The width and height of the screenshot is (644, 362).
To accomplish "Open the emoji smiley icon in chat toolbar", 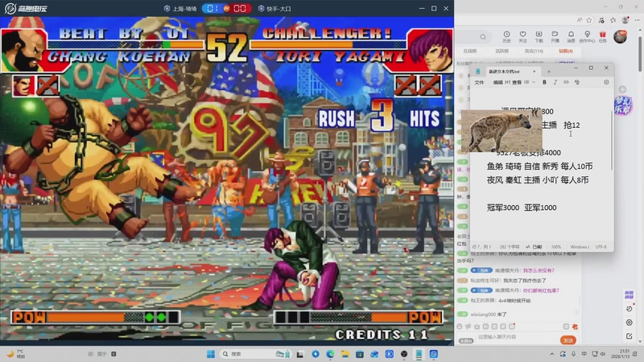I will [460, 327].
